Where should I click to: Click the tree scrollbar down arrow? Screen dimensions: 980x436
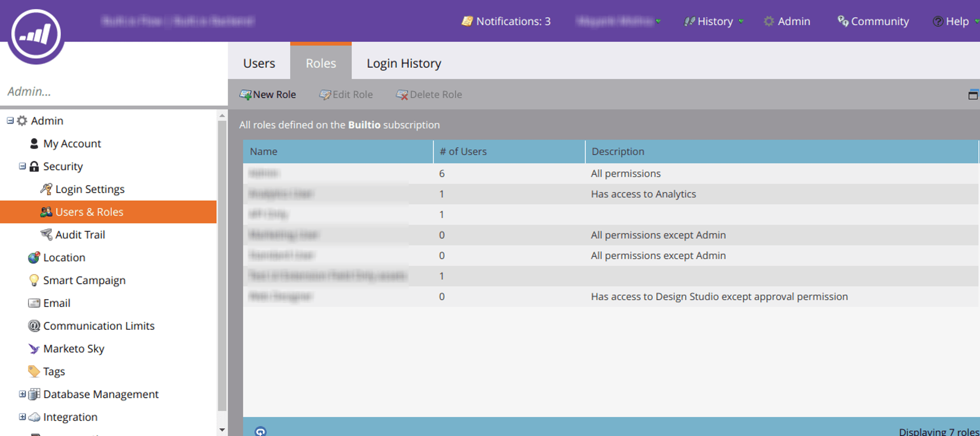pyautogui.click(x=222, y=430)
